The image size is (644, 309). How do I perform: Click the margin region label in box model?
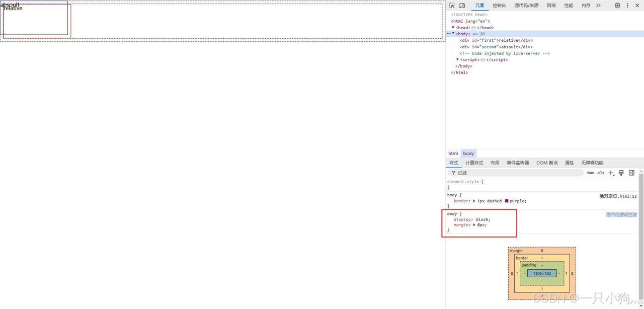516,251
